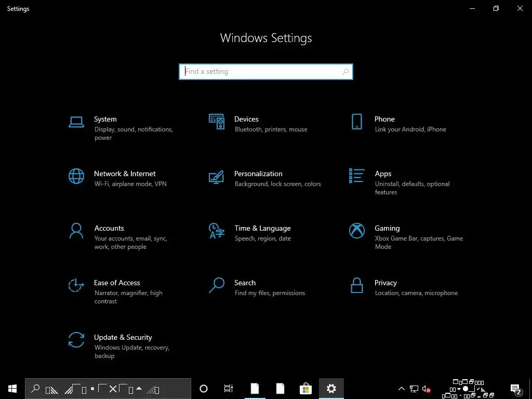Open the Phone settings title
This screenshot has width=532, height=399.
click(384, 119)
